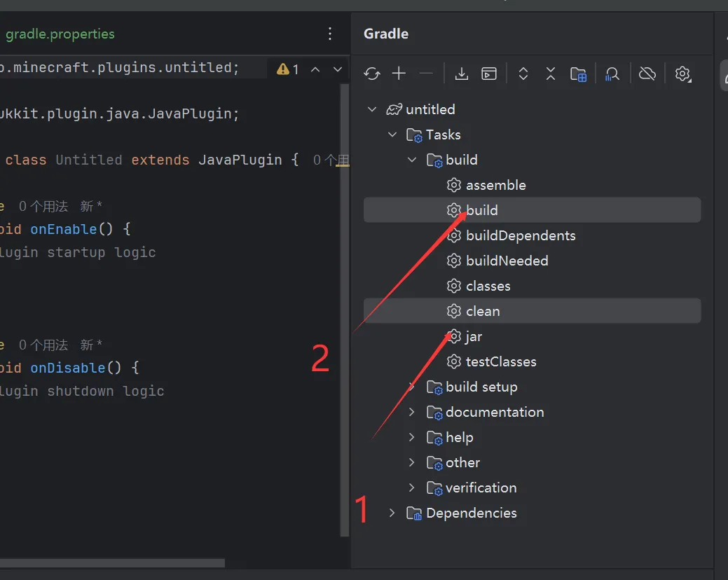Expand the documentation task group
Viewport: 728px width, 580px height.
pyautogui.click(x=412, y=412)
